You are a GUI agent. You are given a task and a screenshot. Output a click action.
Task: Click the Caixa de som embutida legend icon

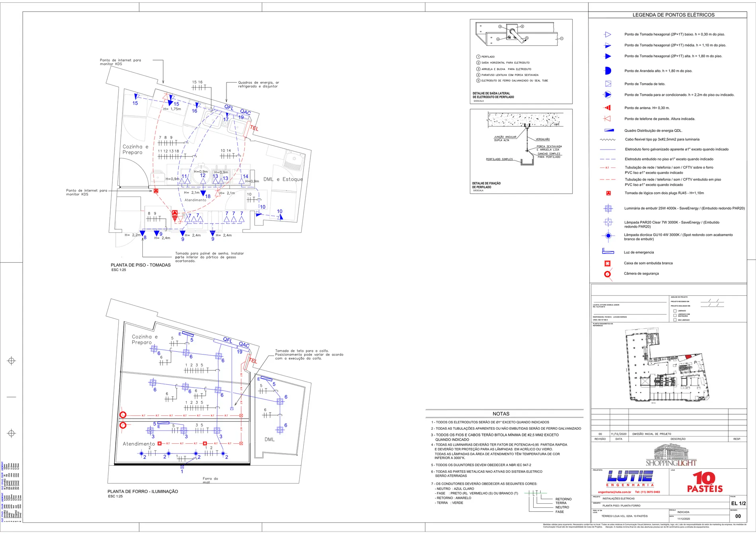tap(608, 263)
